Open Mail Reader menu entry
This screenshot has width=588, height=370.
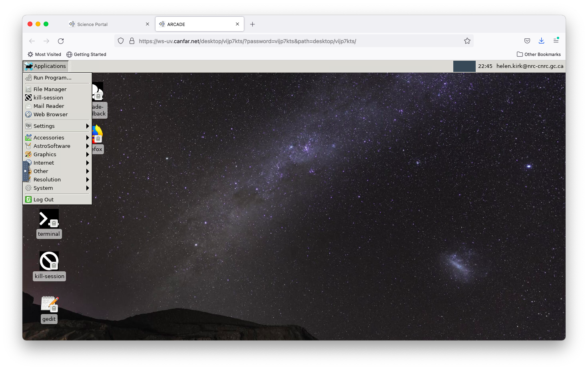point(57,106)
